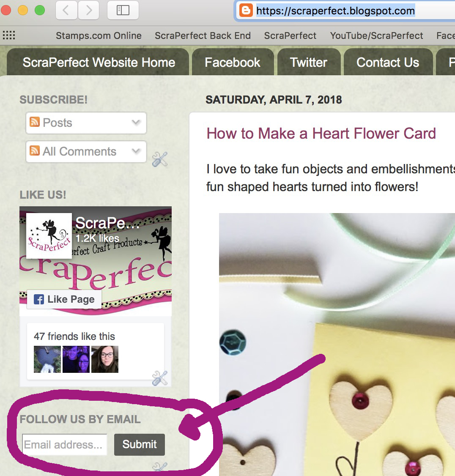Viewport: 455px width, 476px height.
Task: Open the YouTube/ScraPerfect bookmark
Action: [x=376, y=36]
